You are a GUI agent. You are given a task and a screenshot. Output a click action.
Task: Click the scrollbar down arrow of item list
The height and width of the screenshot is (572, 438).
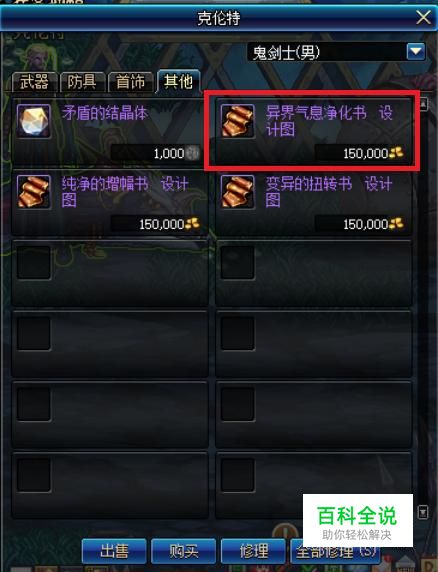coord(423,512)
